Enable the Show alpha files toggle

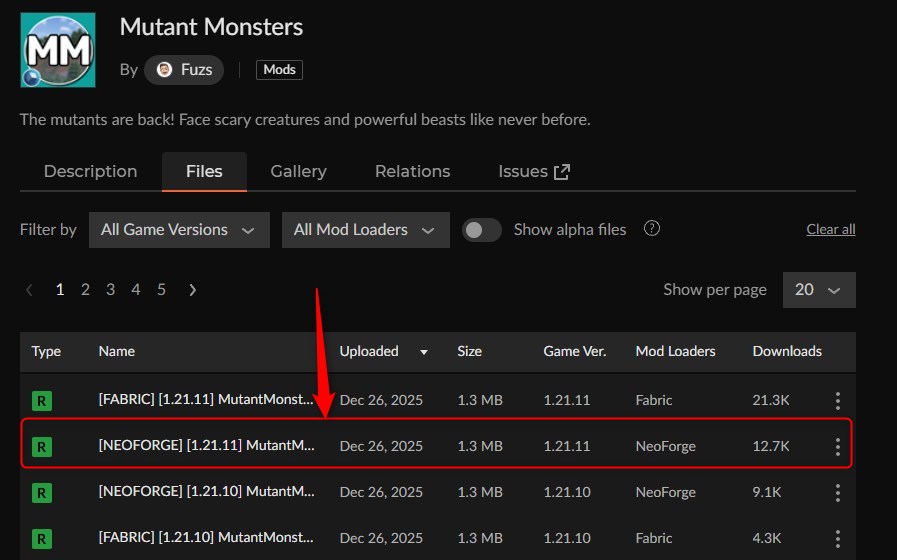tap(482, 230)
